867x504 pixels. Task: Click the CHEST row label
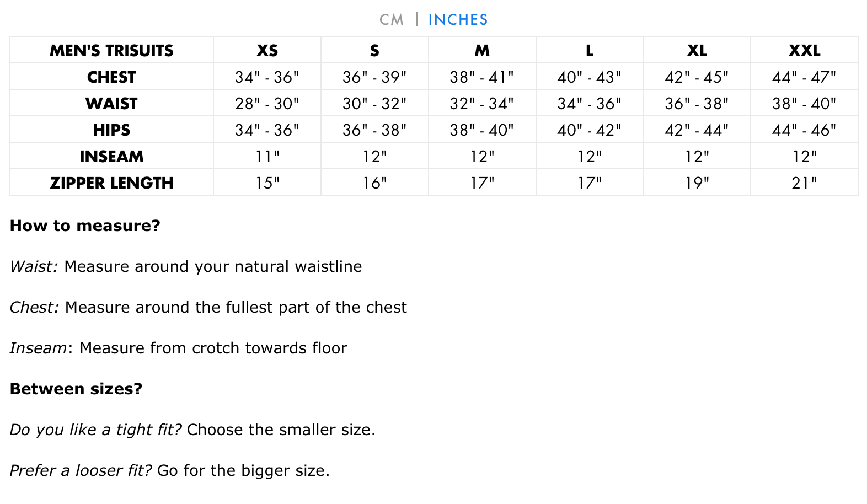[111, 77]
